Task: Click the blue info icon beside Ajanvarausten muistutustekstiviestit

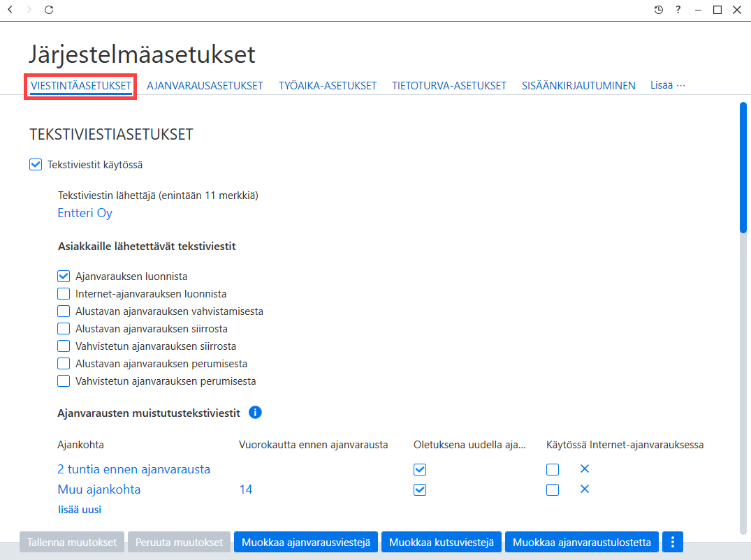Action: [255, 412]
